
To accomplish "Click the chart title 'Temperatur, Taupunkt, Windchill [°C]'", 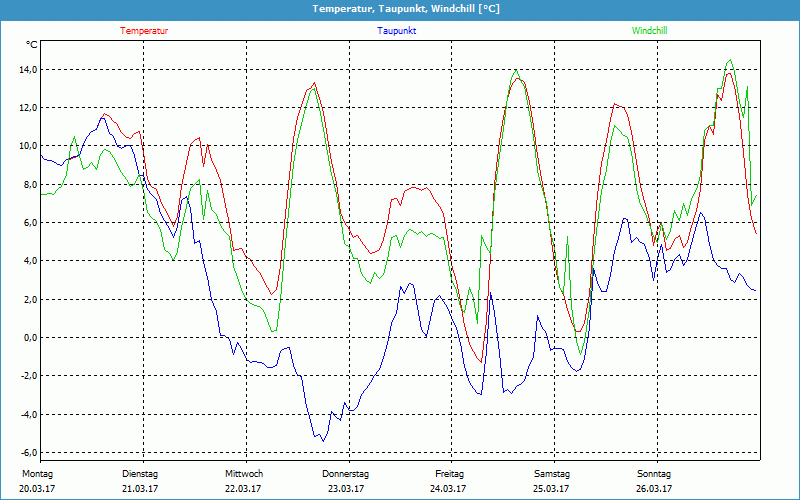I will (x=406, y=9).
